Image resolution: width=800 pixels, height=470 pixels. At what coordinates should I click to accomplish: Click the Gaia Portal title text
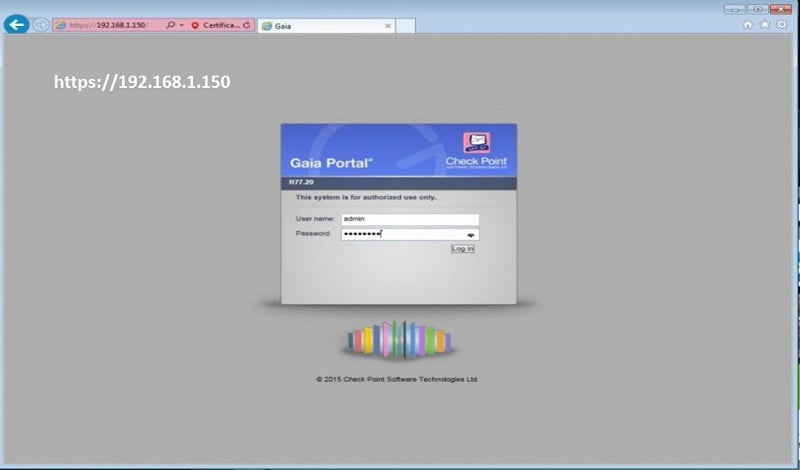click(331, 163)
